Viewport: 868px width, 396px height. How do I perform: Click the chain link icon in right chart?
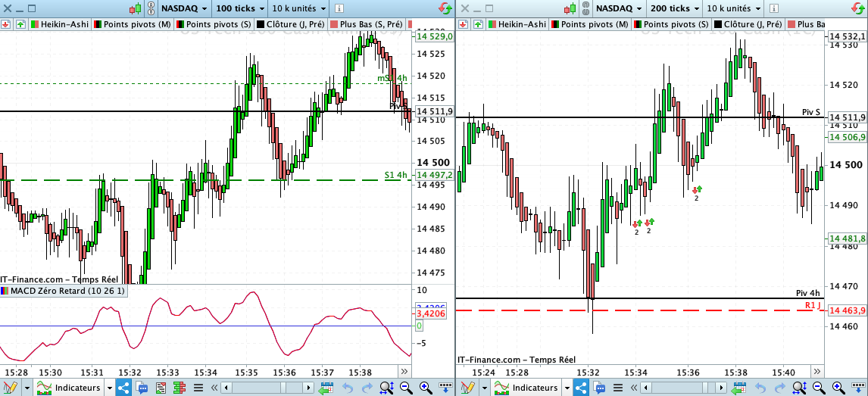point(585,8)
